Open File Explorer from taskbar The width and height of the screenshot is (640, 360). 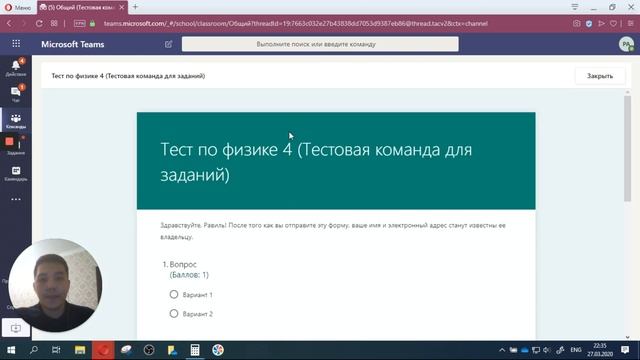[x=80, y=350]
